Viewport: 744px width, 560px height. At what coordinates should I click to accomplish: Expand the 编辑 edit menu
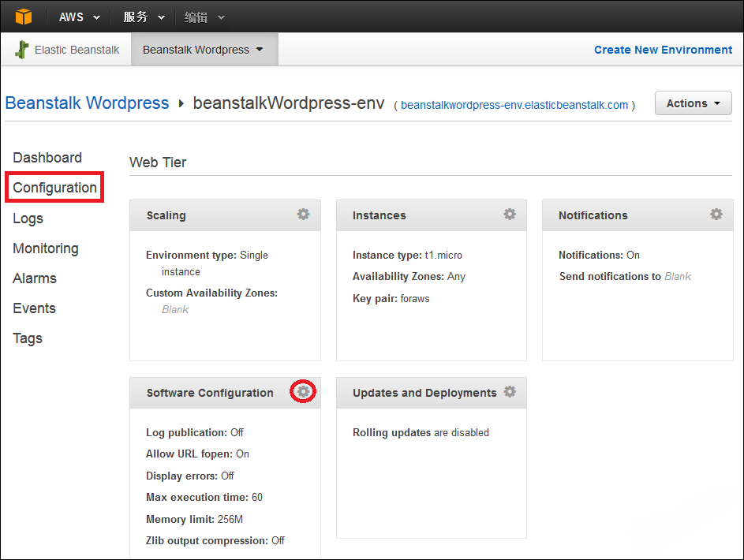204,17
